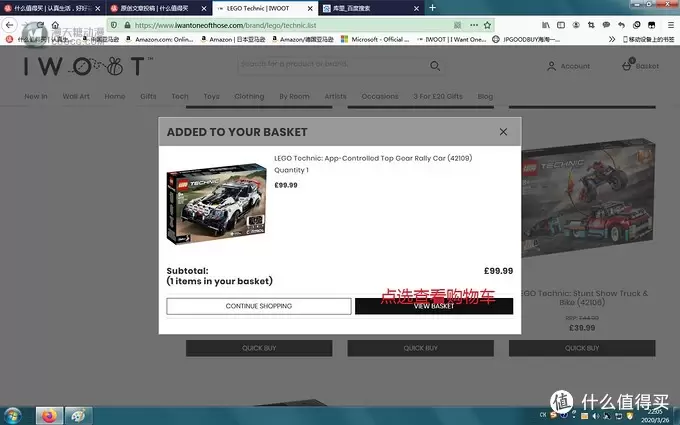Open the New In menu
This screenshot has height=425, width=680.
click(36, 96)
